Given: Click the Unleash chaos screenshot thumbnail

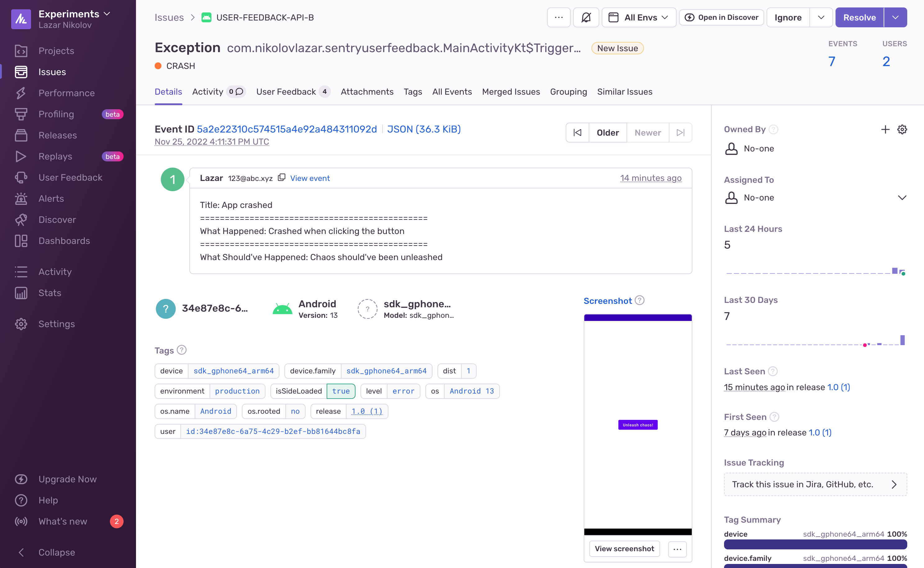Looking at the screenshot, I should 638,425.
